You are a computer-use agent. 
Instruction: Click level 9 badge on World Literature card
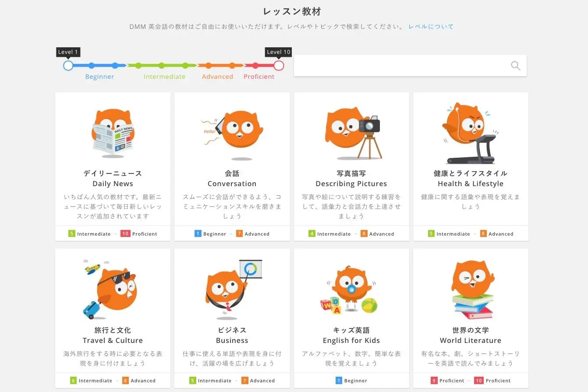pos(434,380)
